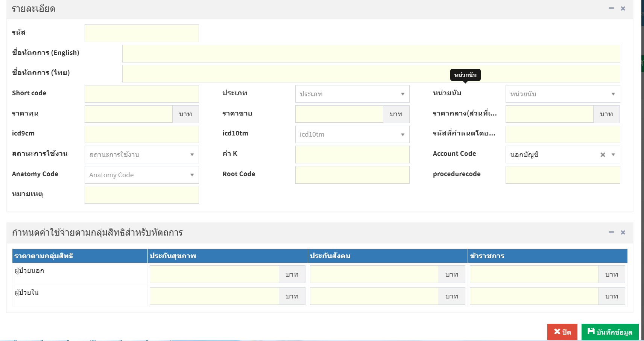Image resolution: width=644 pixels, height=341 pixels.
Task: Open the icd10tm dropdown
Action: click(x=352, y=134)
